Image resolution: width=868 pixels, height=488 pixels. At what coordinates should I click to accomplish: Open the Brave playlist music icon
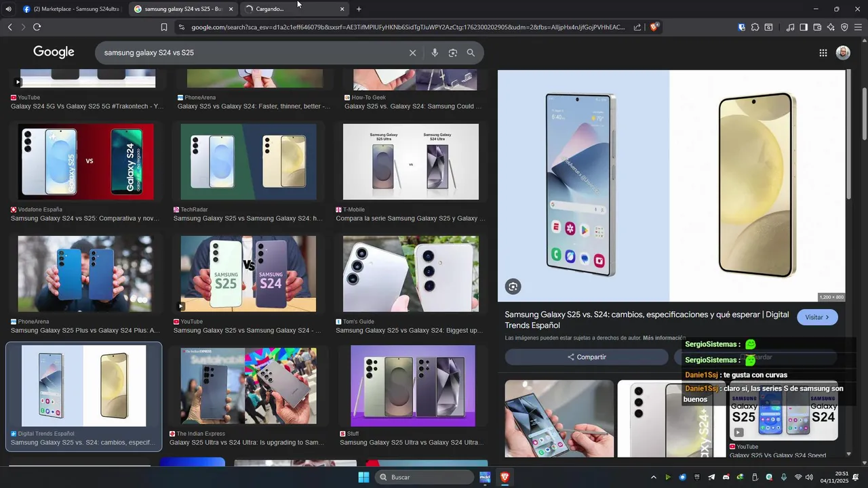[x=790, y=27]
